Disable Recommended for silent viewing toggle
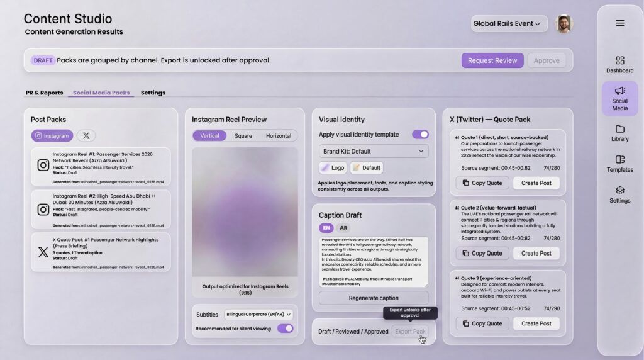The image size is (644, 360). pos(285,329)
